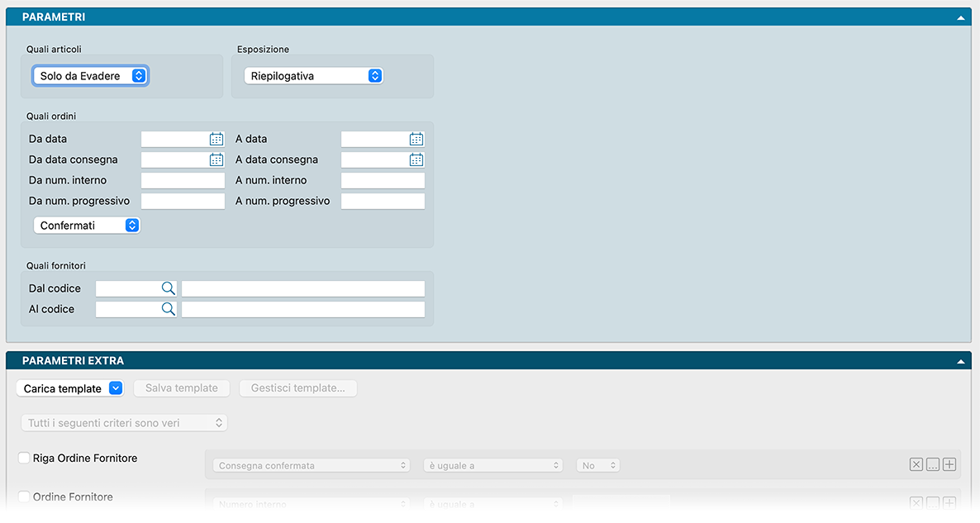Image resolution: width=980 pixels, height=523 pixels.
Task: Open the Carica template dropdown
Action: 69,388
